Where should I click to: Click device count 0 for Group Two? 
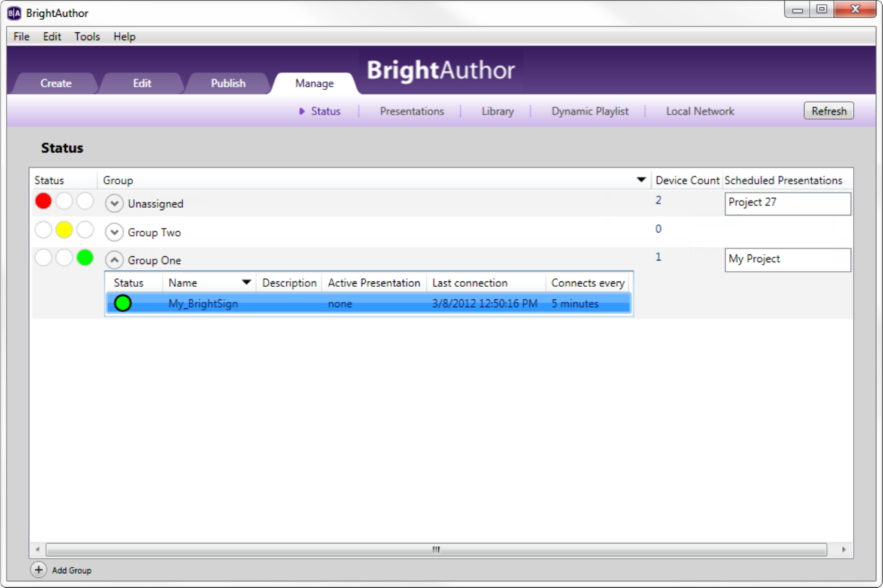coord(659,229)
